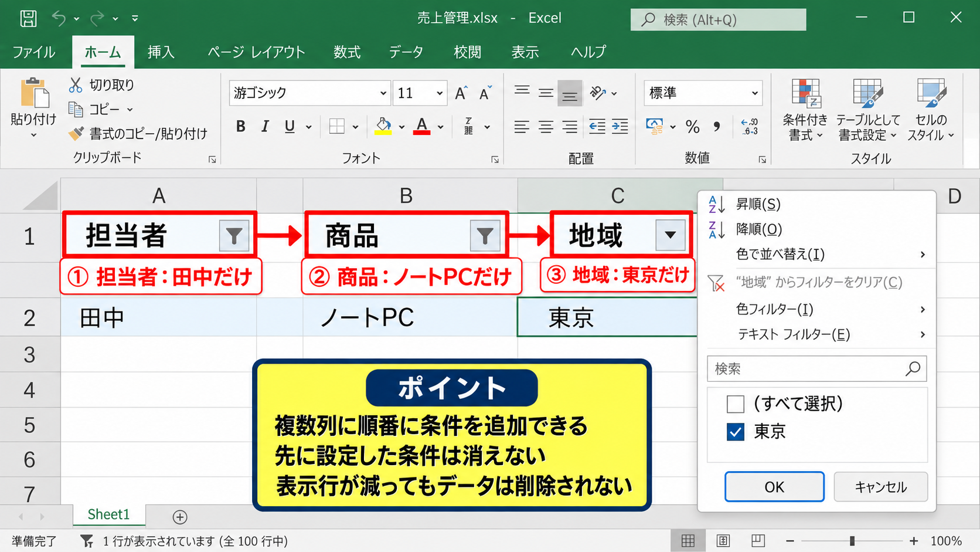Click the 検索 (Alt+Q) search box
Image resolution: width=980 pixels, height=552 pixels.
tap(718, 19)
